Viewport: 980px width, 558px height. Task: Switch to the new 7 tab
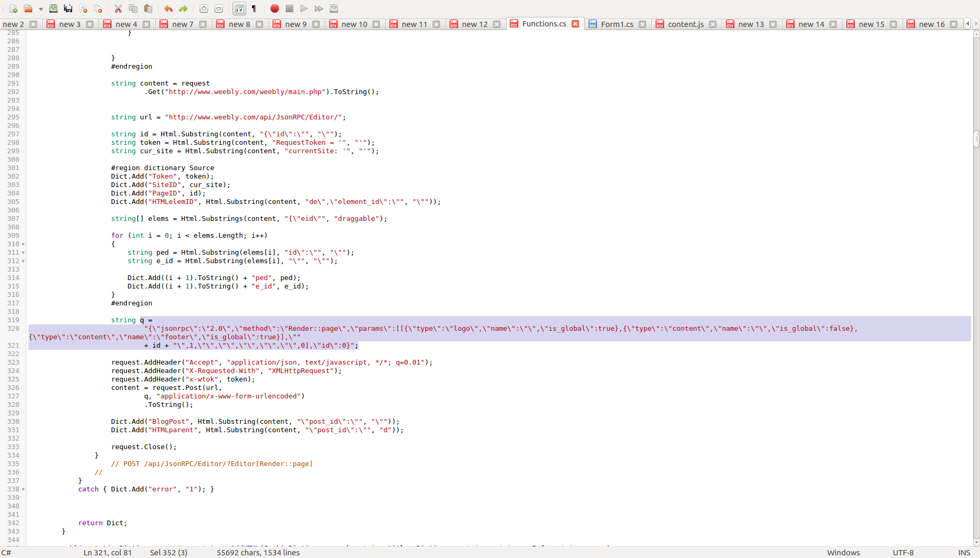click(183, 24)
